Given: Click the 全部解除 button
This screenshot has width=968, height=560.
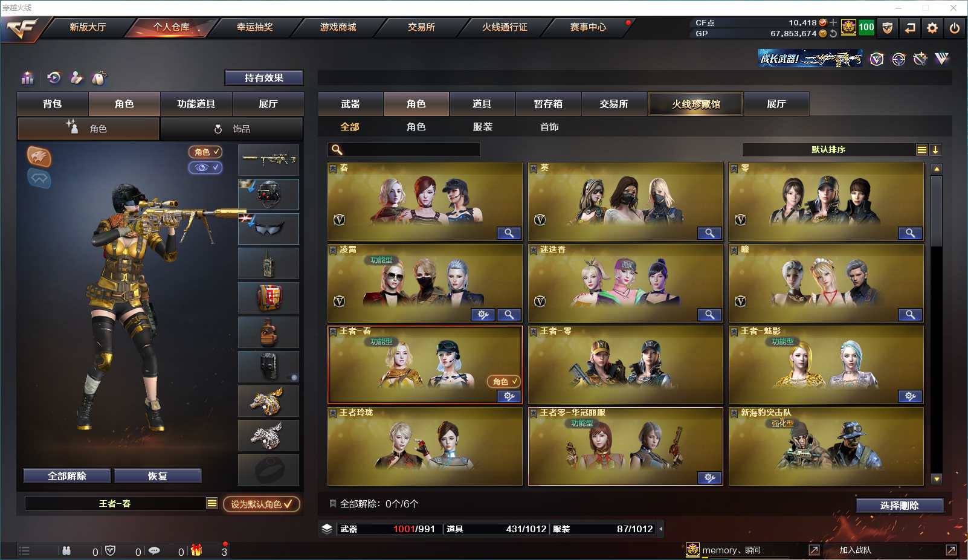Looking at the screenshot, I should (67, 476).
